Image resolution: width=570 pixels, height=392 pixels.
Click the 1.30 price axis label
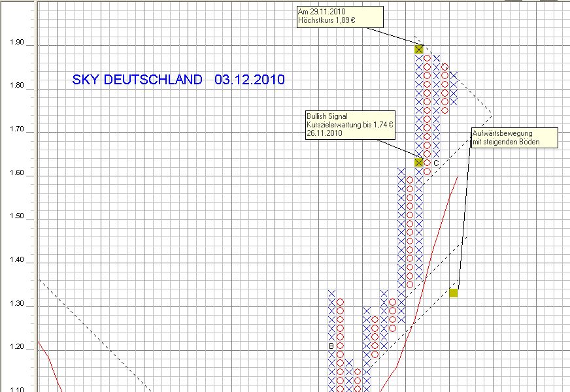(17, 303)
